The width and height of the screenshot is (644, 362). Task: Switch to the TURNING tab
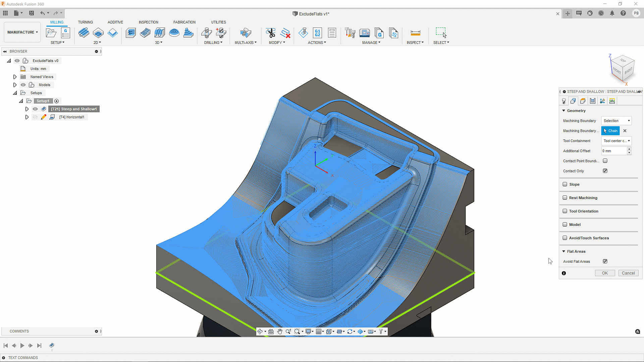[86, 22]
